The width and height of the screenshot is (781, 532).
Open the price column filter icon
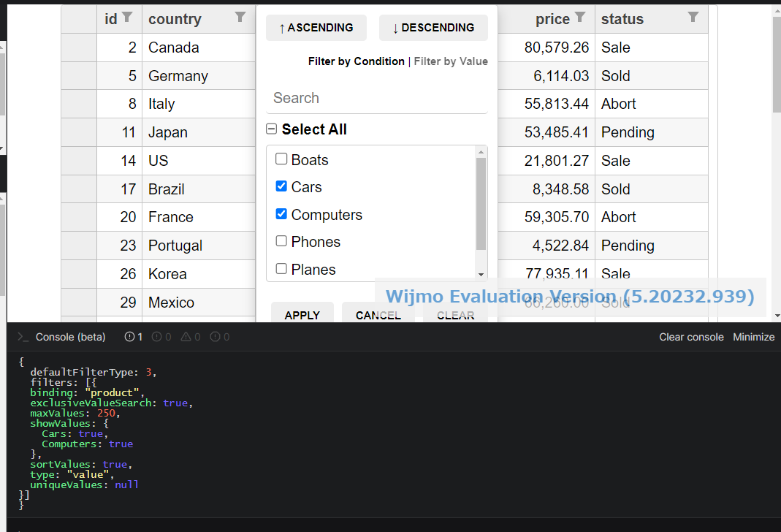point(580,18)
